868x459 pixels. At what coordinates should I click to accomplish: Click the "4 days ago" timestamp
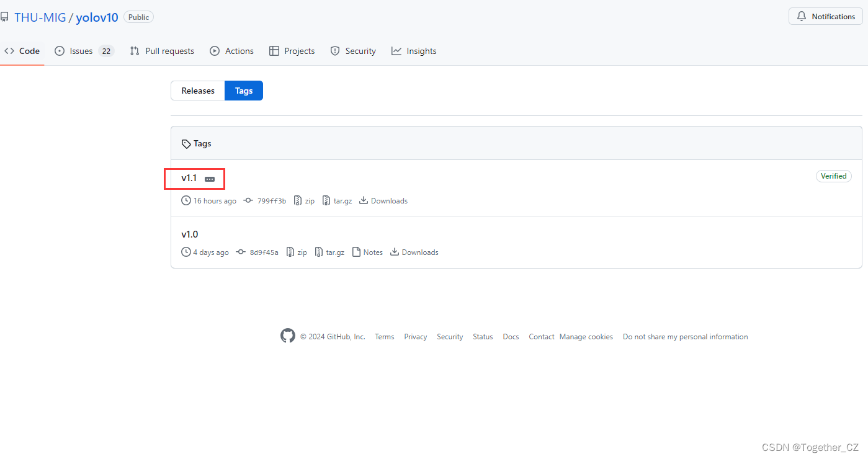point(211,252)
